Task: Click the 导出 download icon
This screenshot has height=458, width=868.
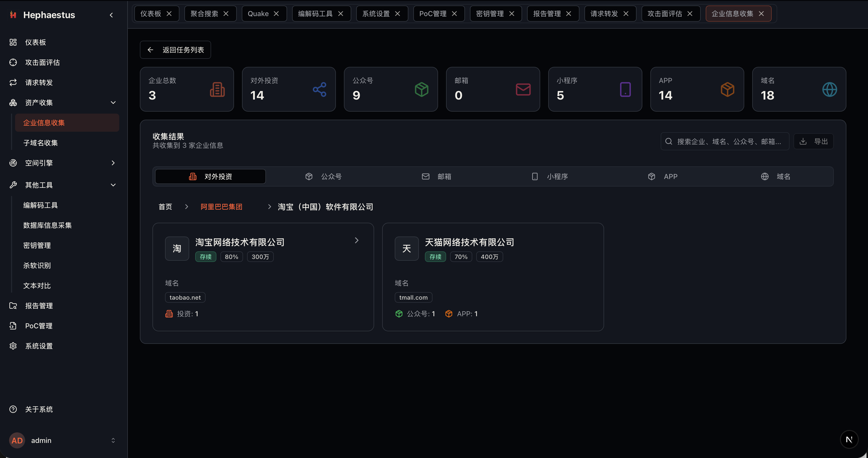Action: point(804,141)
